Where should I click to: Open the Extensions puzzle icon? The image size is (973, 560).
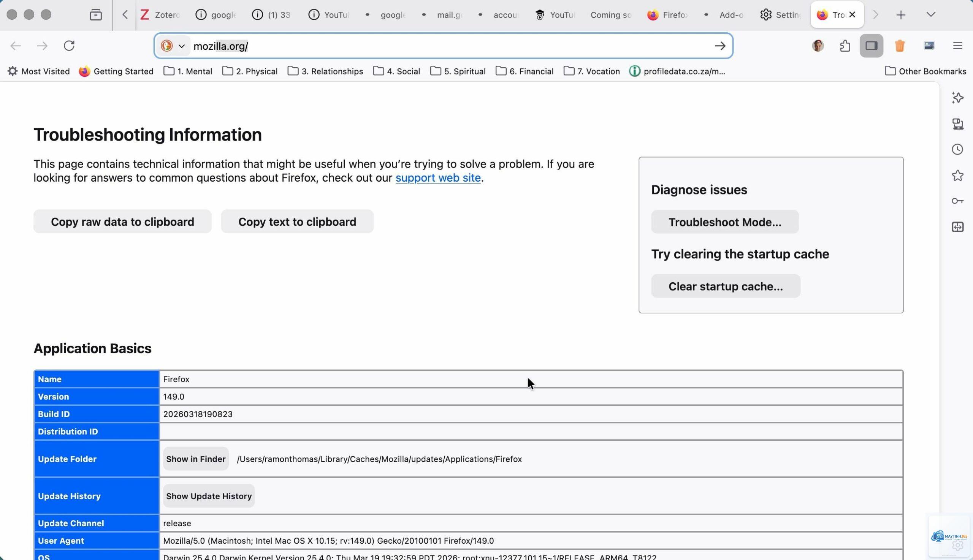pyautogui.click(x=845, y=46)
